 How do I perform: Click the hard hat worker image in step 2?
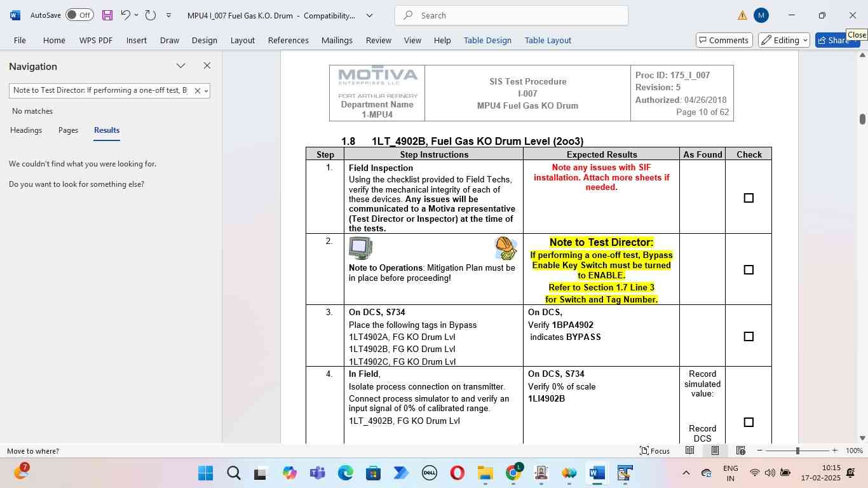(506, 248)
